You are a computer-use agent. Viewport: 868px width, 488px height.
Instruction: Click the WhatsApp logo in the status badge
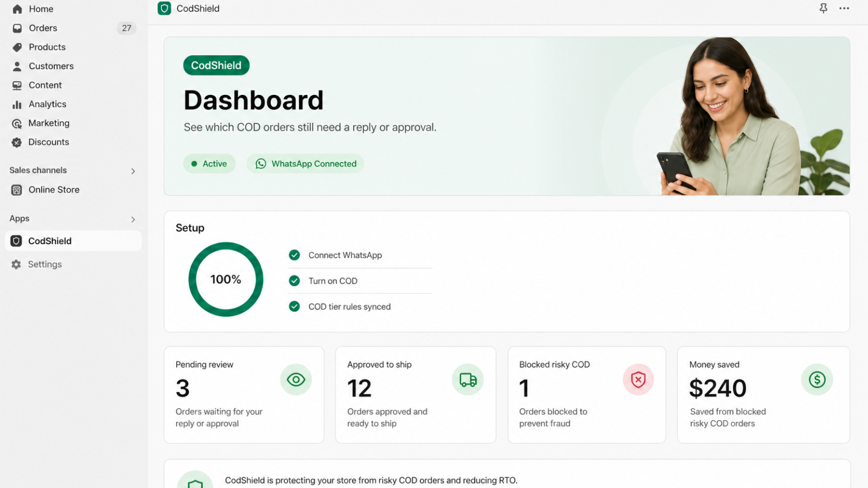click(x=261, y=164)
